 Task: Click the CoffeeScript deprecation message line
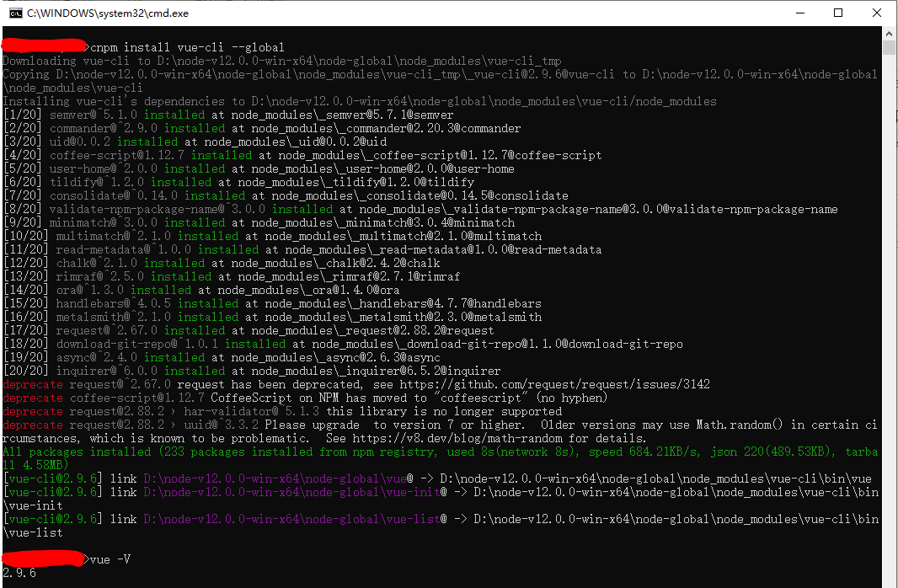(305, 398)
